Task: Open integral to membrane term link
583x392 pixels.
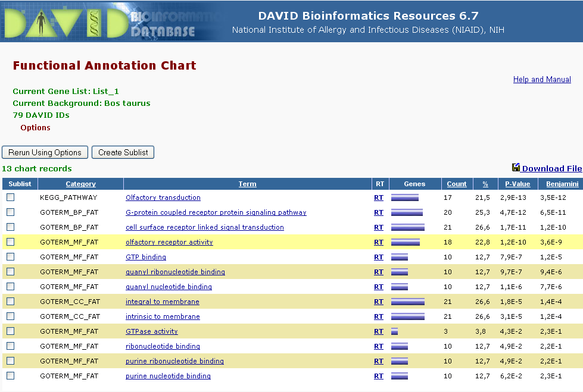Action: pyautogui.click(x=163, y=302)
